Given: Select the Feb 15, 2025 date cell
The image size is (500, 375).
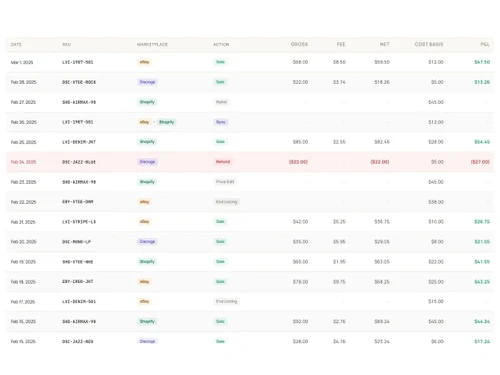Looking at the screenshot, I should 23,341.
